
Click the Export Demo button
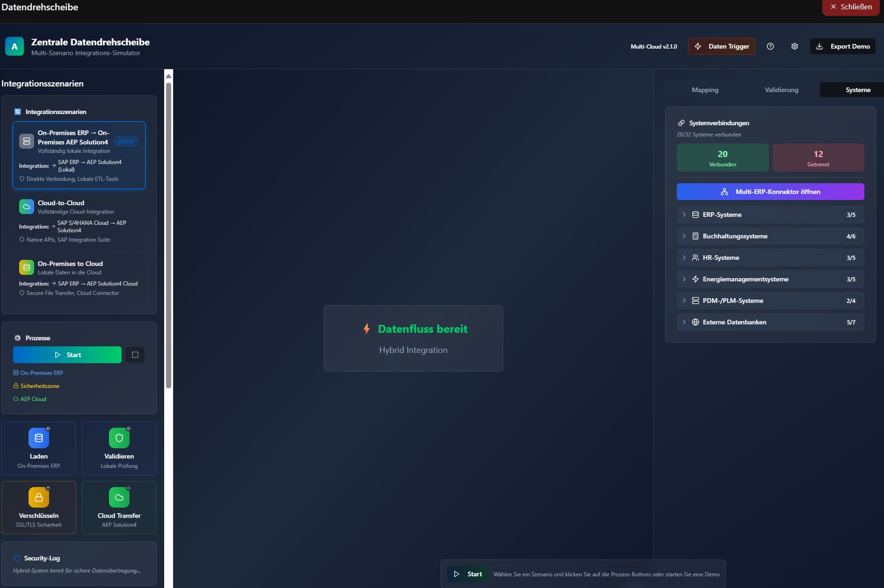click(x=842, y=46)
